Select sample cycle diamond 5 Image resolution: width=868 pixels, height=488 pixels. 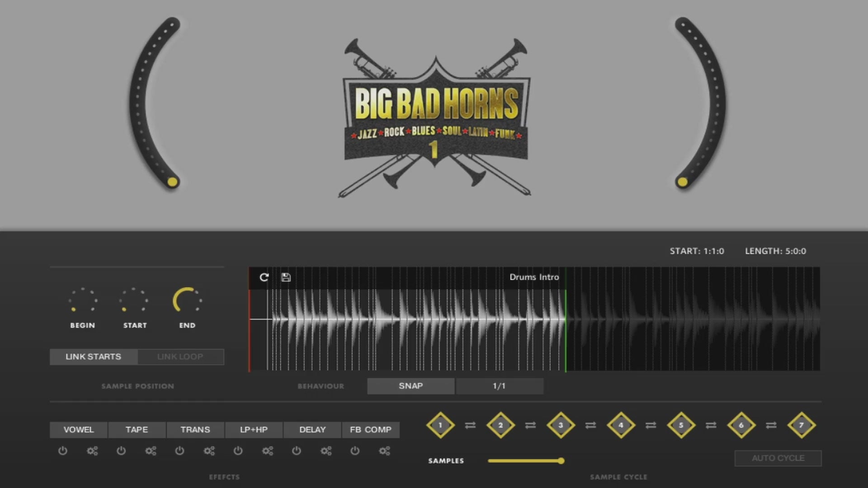click(681, 425)
